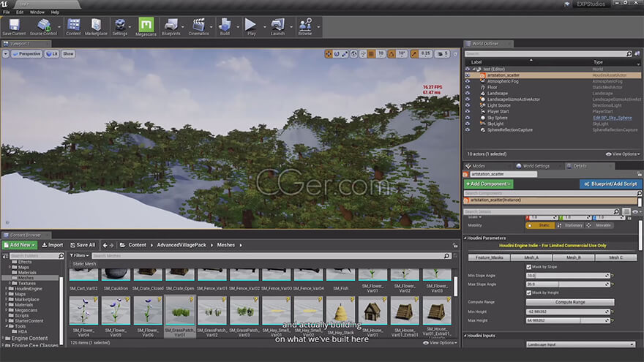
Task: Open the Perspective view mode dropdown
Action: pyautogui.click(x=26, y=54)
